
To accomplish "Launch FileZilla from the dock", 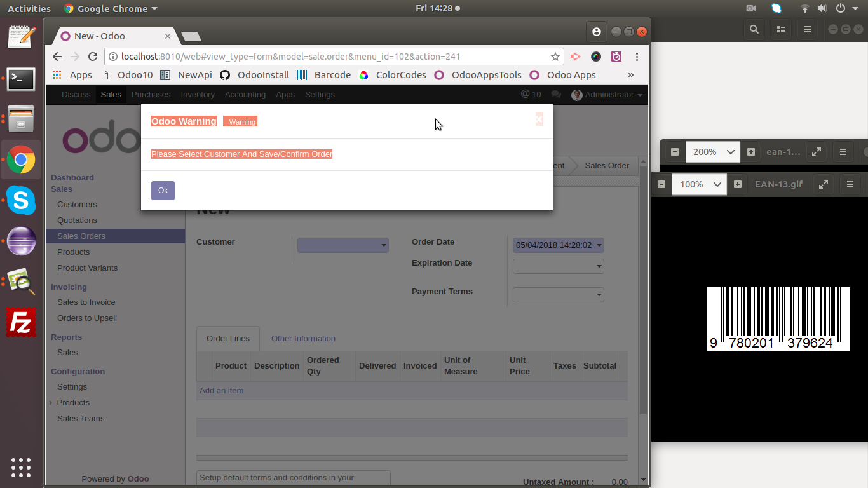I will (21, 322).
